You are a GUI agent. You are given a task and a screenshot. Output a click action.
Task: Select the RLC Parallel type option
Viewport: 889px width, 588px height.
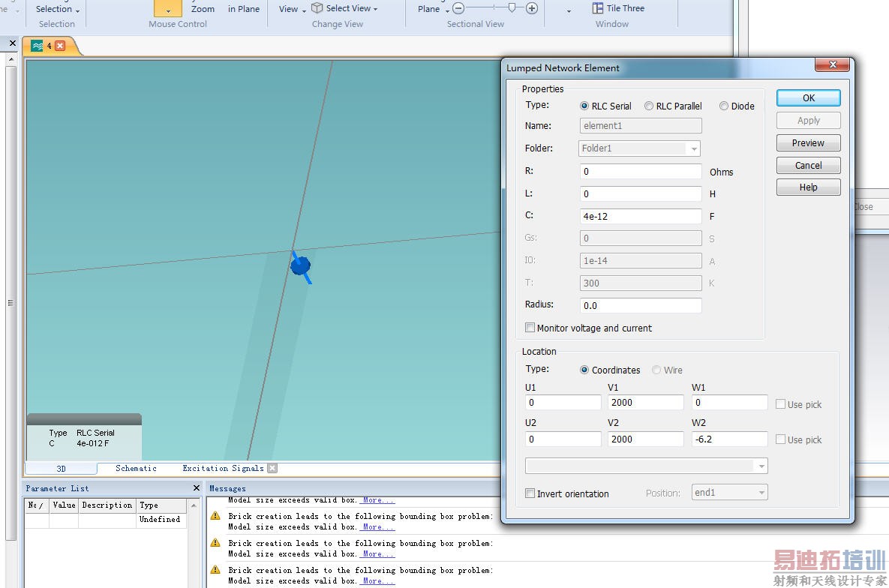point(649,106)
